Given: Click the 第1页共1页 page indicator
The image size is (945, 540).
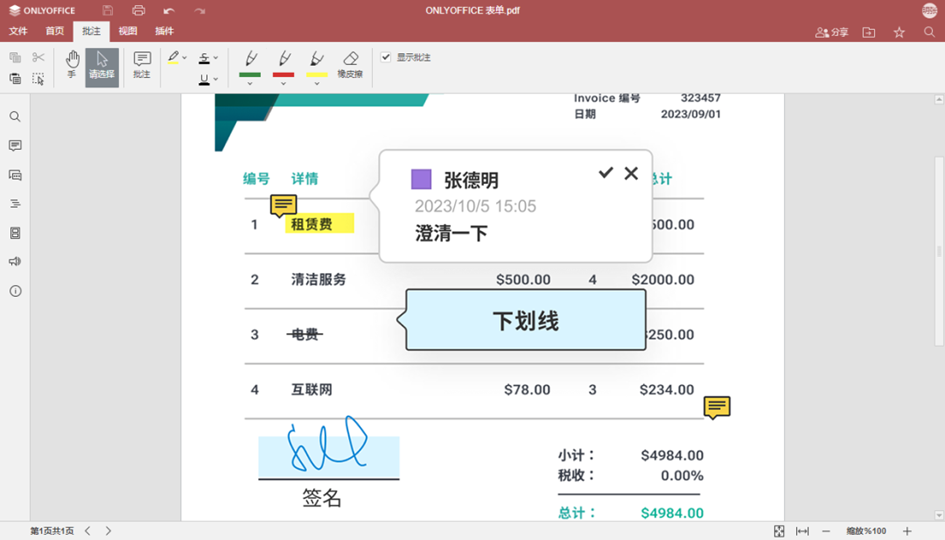Looking at the screenshot, I should [x=52, y=531].
